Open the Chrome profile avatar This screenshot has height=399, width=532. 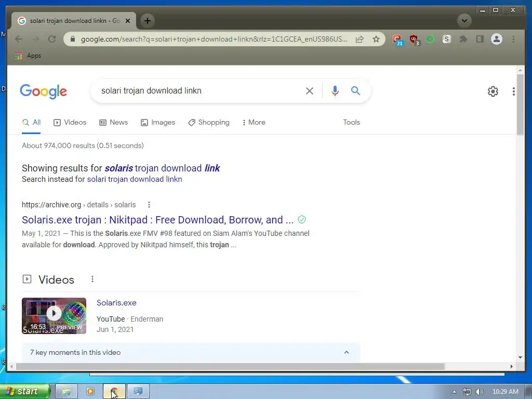[496, 39]
